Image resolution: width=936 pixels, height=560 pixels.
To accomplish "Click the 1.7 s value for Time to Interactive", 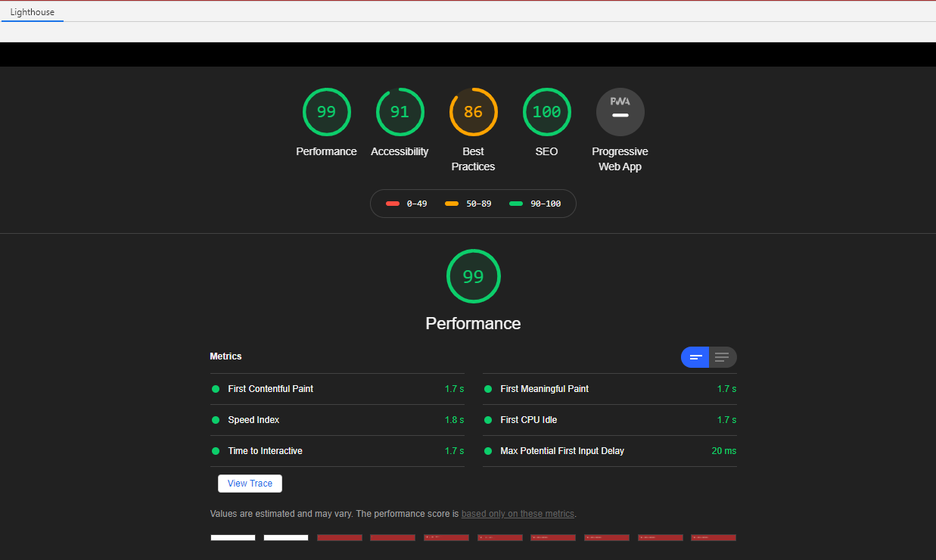I will click(454, 451).
